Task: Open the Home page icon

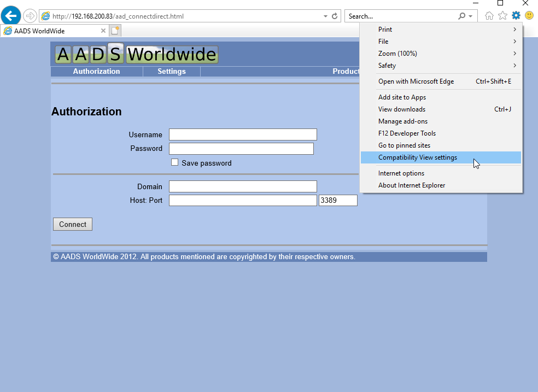Action: pos(490,16)
